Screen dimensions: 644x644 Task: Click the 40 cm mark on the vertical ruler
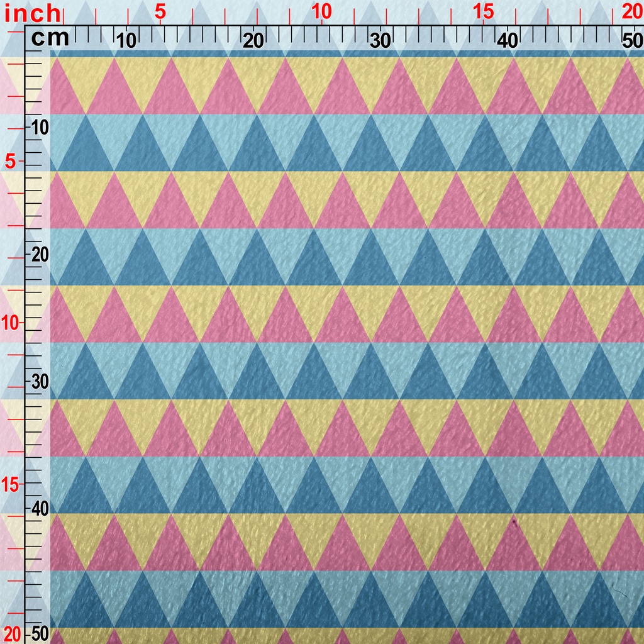[40, 508]
